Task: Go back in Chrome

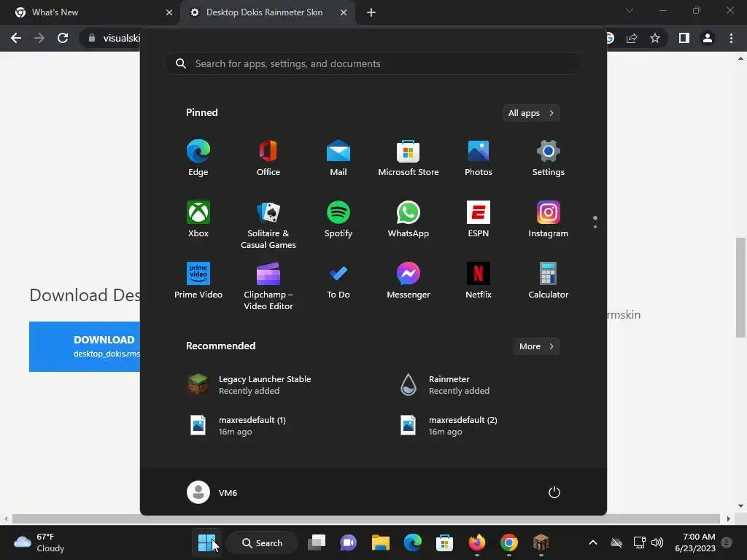Action: coord(16,38)
